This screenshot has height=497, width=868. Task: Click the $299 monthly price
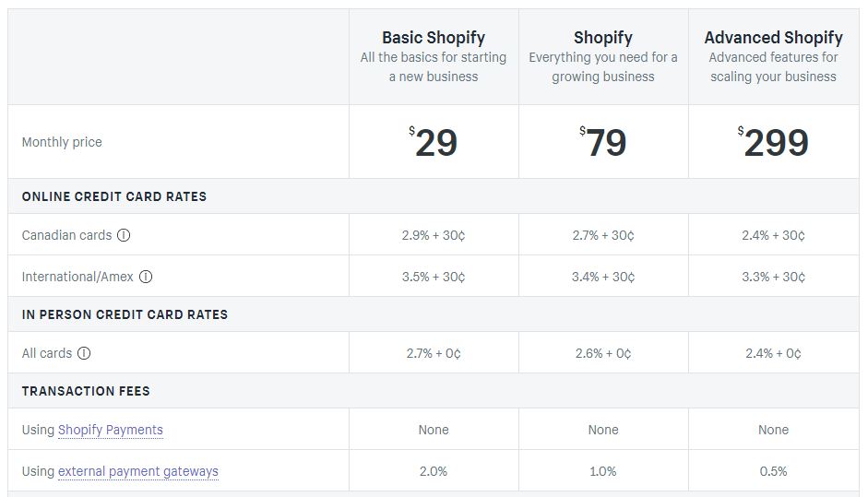tap(773, 142)
